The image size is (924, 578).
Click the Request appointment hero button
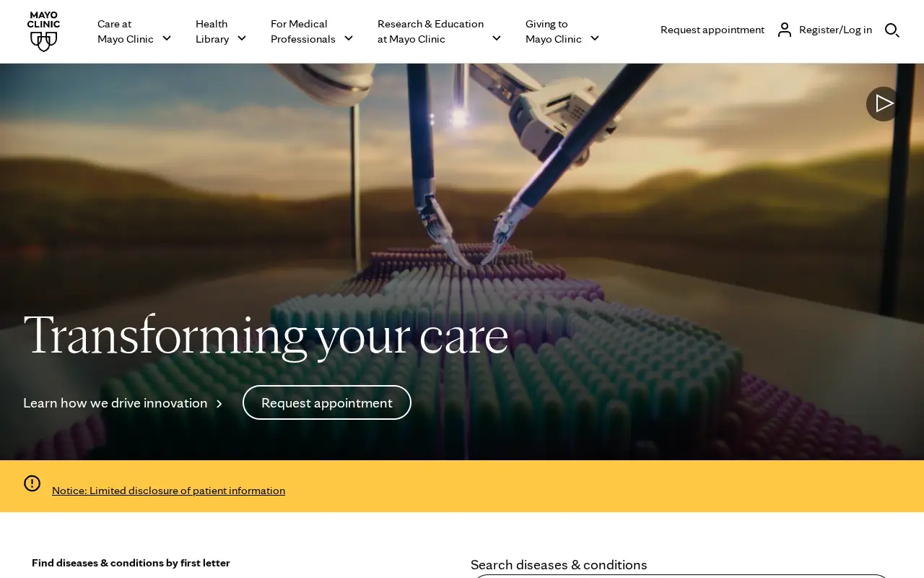(x=327, y=402)
